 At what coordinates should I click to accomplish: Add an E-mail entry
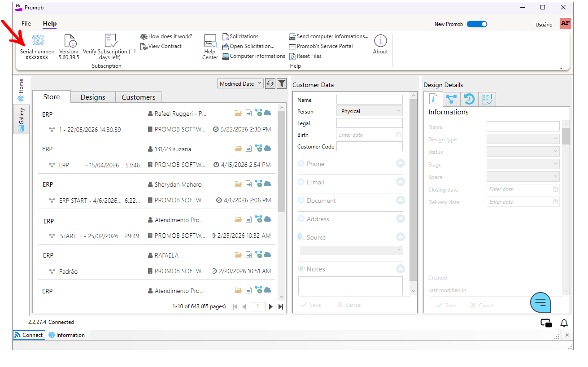click(x=301, y=182)
